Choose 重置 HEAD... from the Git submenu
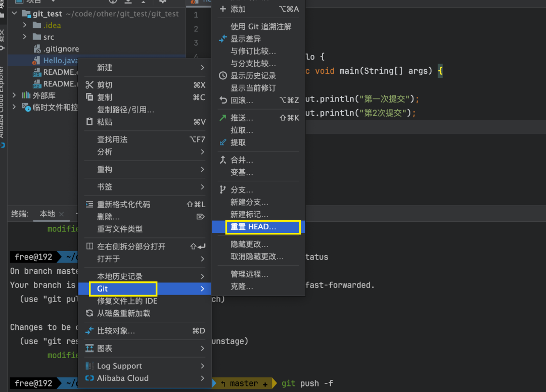The image size is (546, 392). tap(253, 227)
